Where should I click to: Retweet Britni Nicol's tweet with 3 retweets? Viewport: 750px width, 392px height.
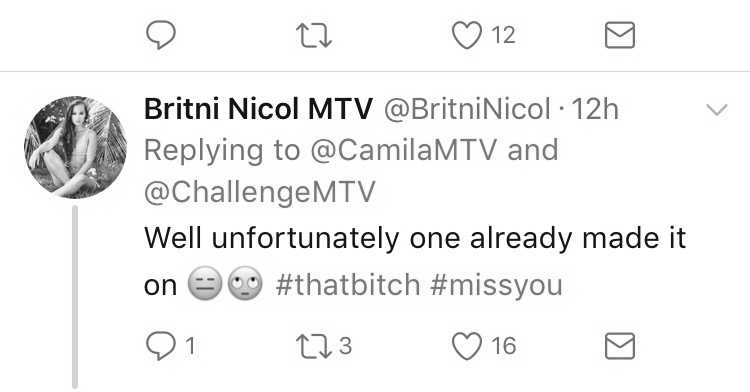point(314,346)
